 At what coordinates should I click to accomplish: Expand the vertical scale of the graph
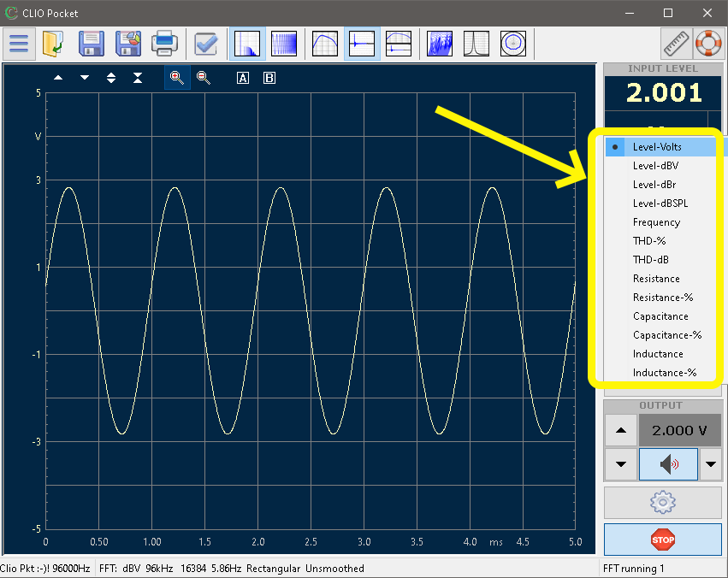(111, 78)
